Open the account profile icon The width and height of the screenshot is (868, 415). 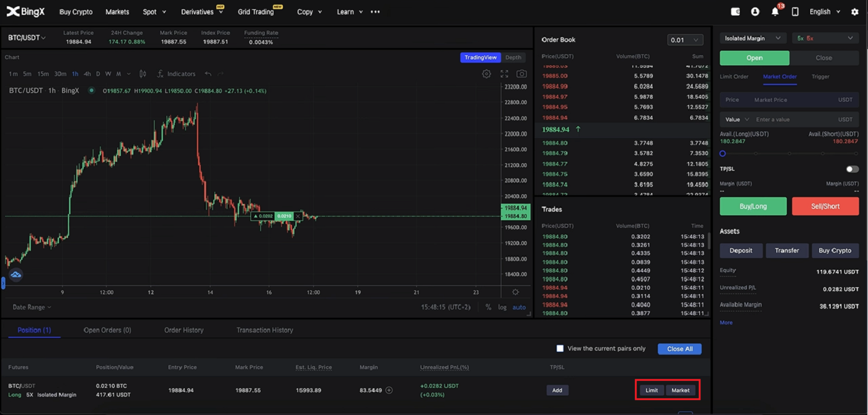[x=755, y=11]
